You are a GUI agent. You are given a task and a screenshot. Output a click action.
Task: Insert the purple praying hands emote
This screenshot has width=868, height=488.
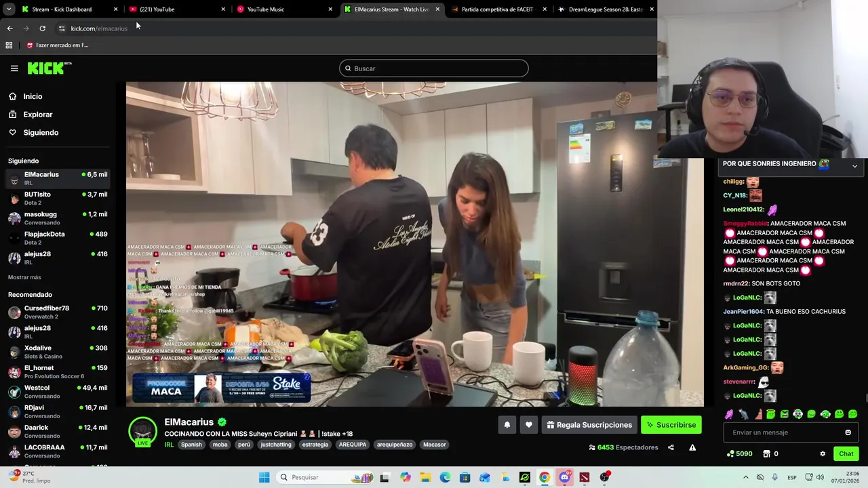pyautogui.click(x=730, y=414)
